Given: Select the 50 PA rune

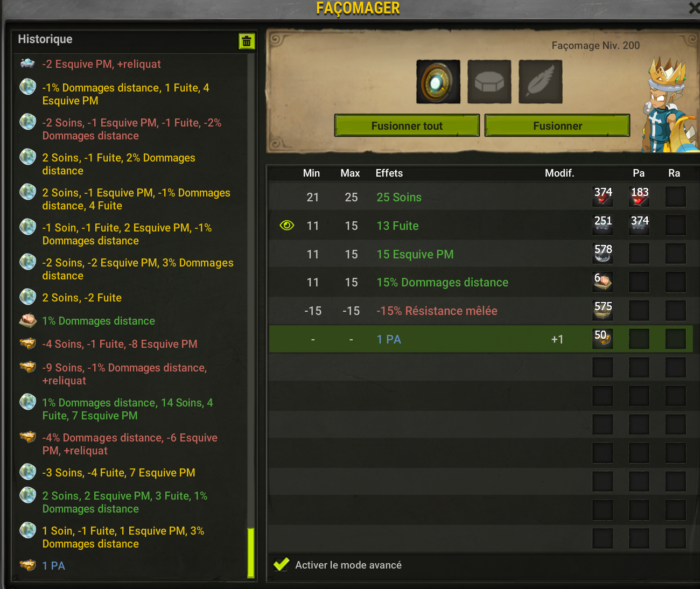Looking at the screenshot, I should click(x=603, y=339).
